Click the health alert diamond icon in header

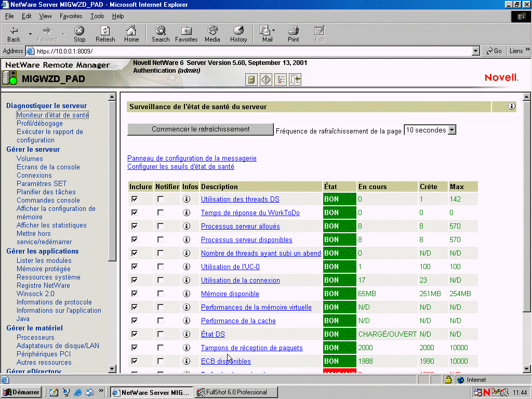265,79
